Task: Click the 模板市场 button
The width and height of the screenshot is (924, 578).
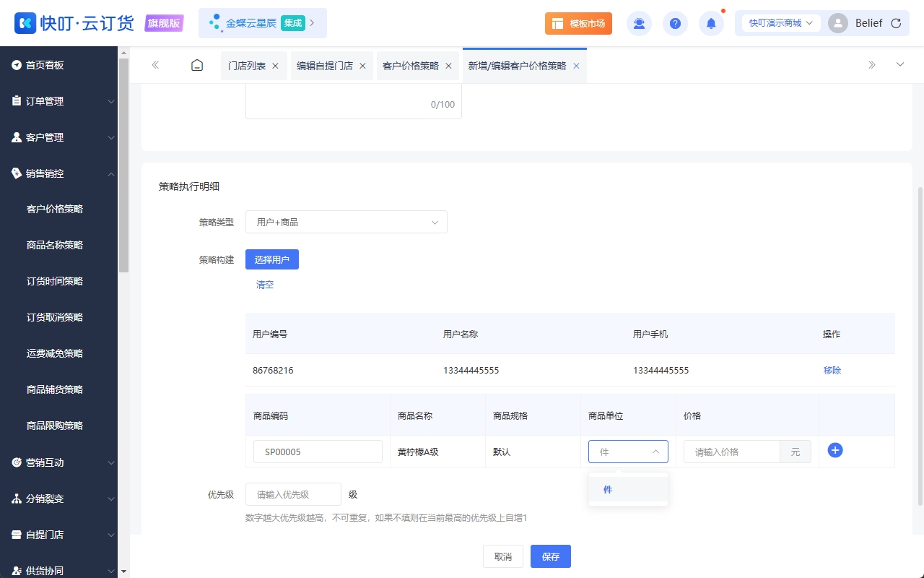Action: 578,23
